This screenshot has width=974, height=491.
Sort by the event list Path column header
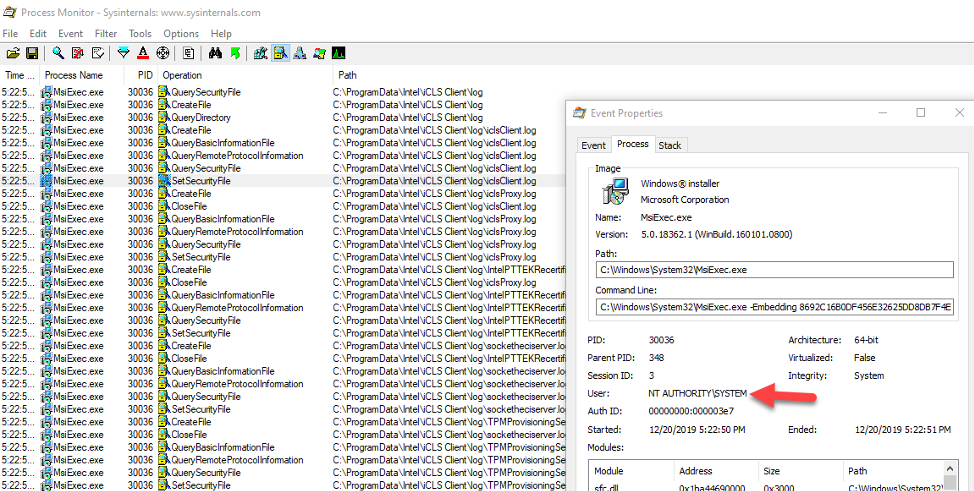(348, 75)
